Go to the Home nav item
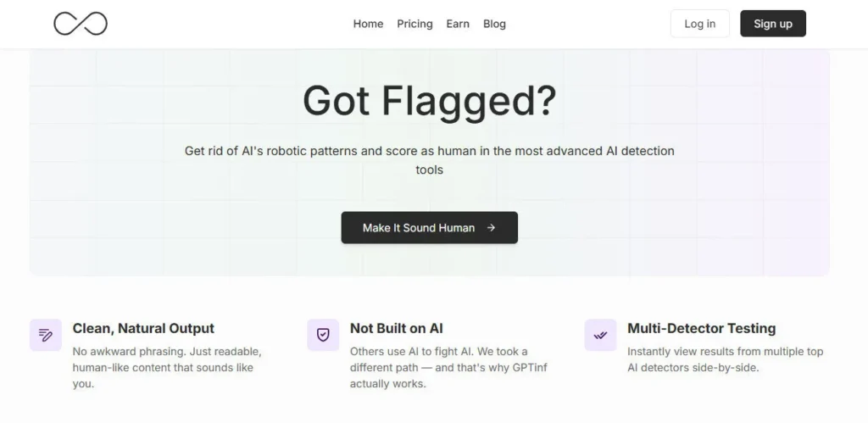The height and width of the screenshot is (423, 868). pos(368,24)
